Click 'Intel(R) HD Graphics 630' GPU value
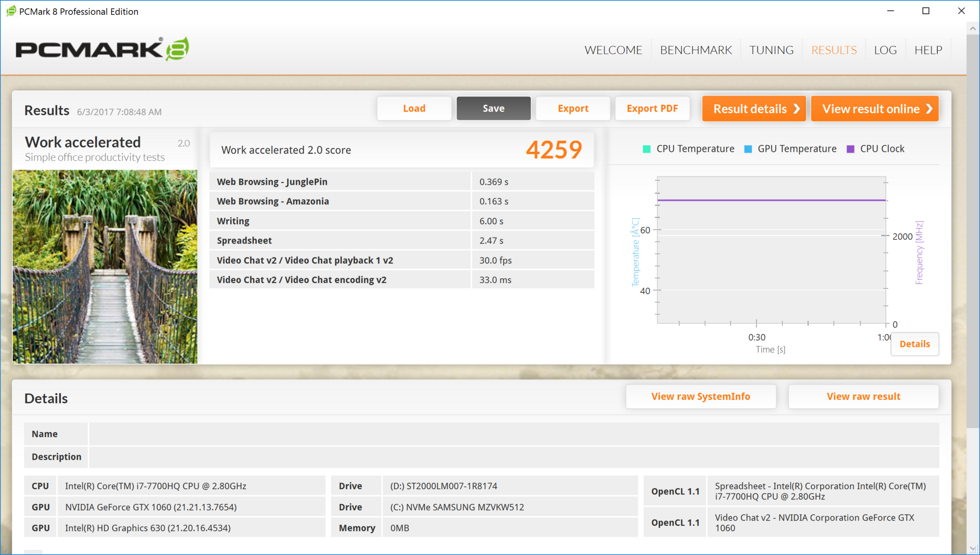This screenshot has height=555, width=980. [148, 528]
